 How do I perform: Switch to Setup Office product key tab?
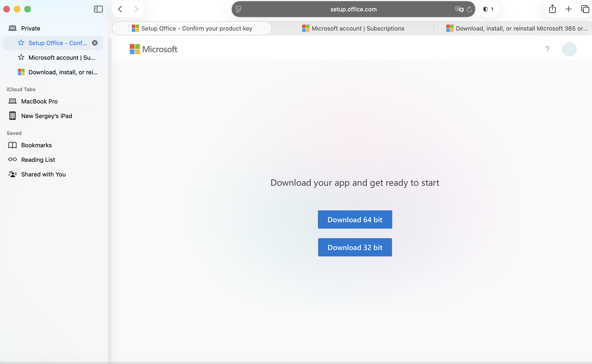[192, 28]
